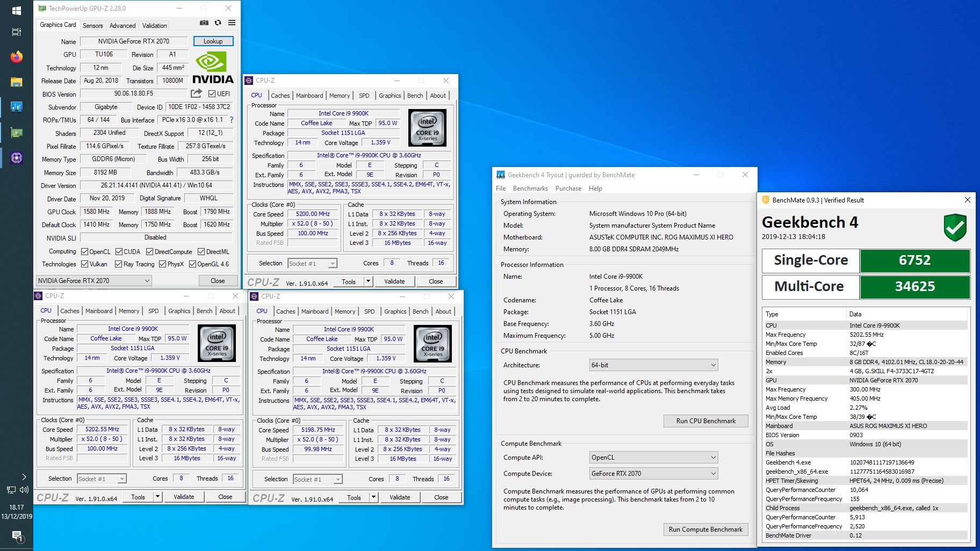Click the volume speaker tray icon
This screenshot has width=980, height=551.
[24, 490]
